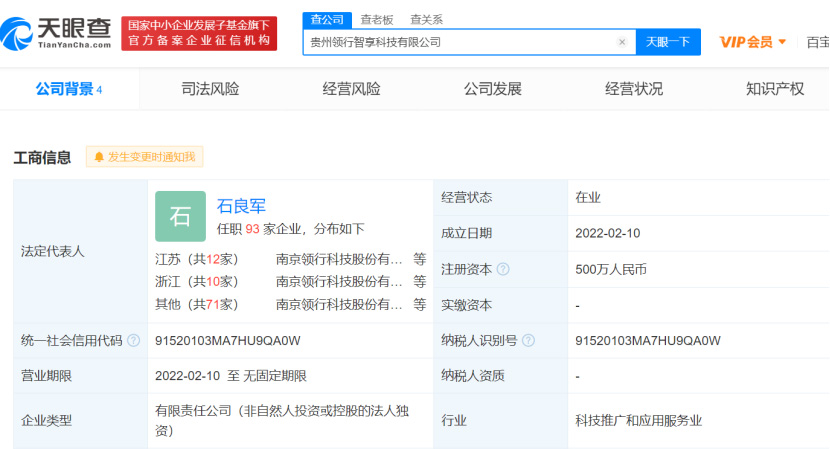Click credit code 91520103MA7HU9QA0W under 统一社会信用代码

(228, 340)
